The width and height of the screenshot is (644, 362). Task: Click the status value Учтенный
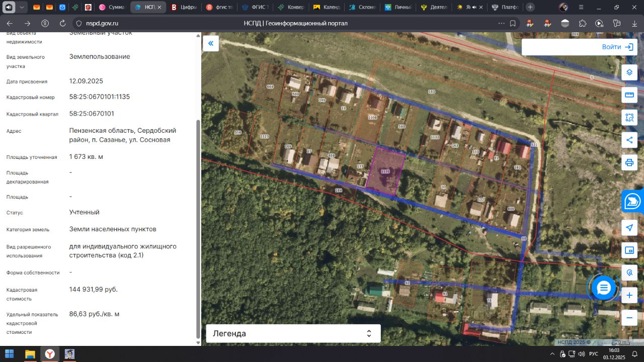tap(85, 212)
